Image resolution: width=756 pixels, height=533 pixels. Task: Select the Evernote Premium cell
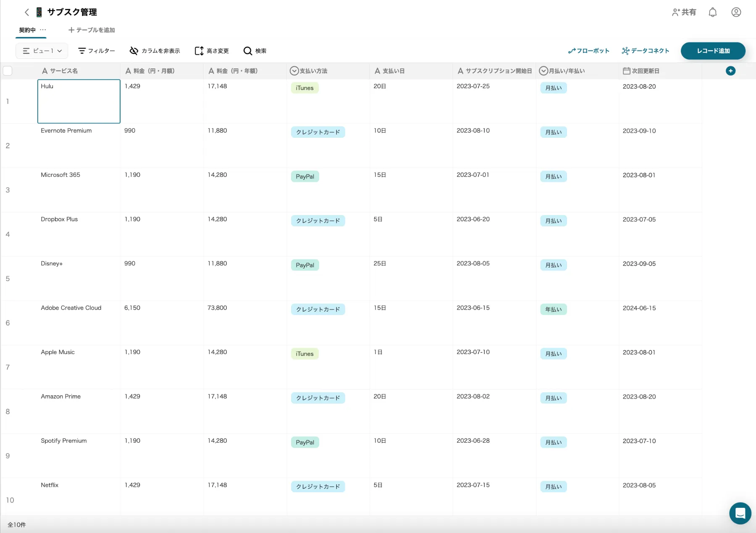click(79, 146)
